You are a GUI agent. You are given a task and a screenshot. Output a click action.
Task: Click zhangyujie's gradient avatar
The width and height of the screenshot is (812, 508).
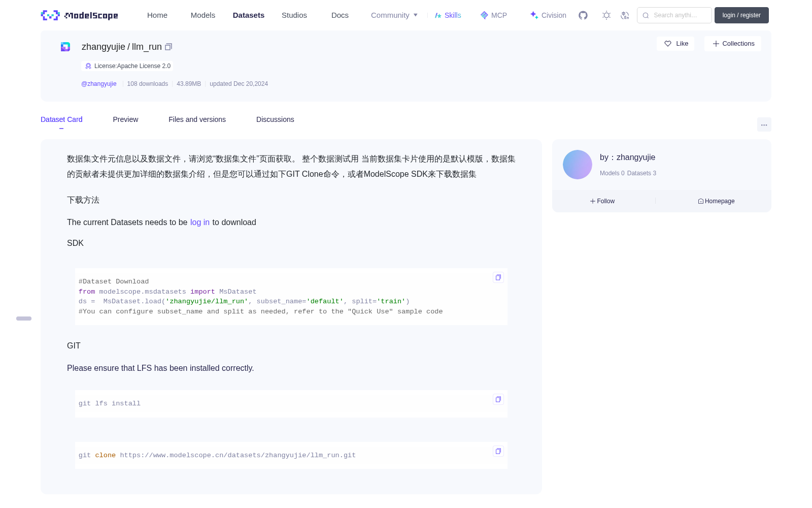578,165
